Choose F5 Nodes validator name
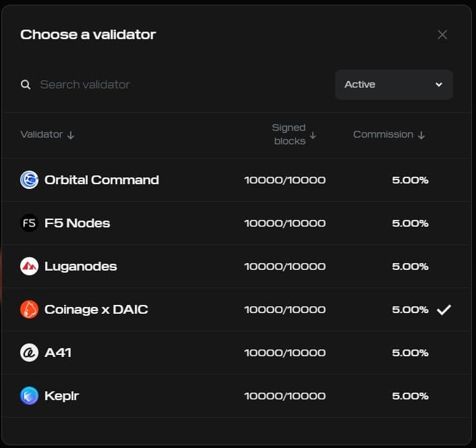 point(77,223)
